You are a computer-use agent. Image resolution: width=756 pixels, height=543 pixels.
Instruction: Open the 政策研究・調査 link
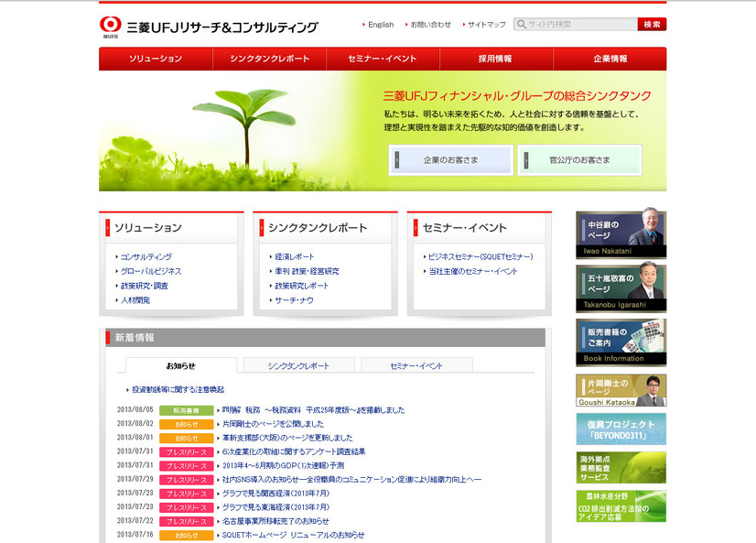pos(145,286)
